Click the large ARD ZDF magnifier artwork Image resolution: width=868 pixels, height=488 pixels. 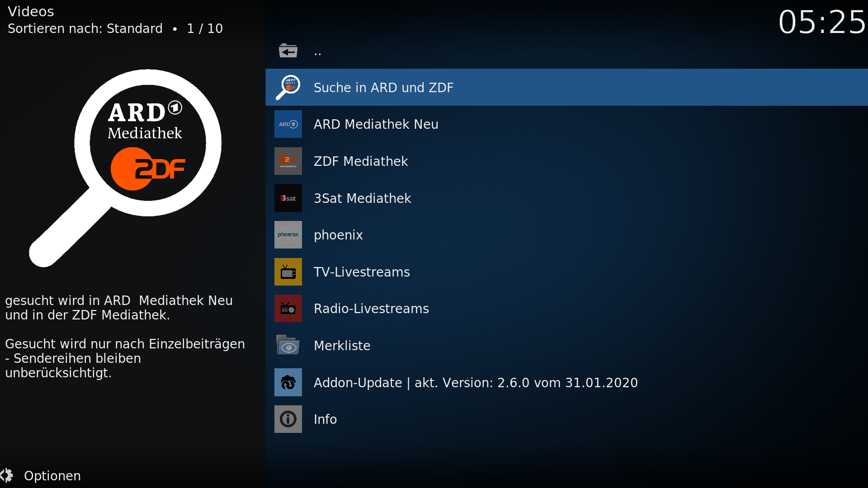(125, 168)
